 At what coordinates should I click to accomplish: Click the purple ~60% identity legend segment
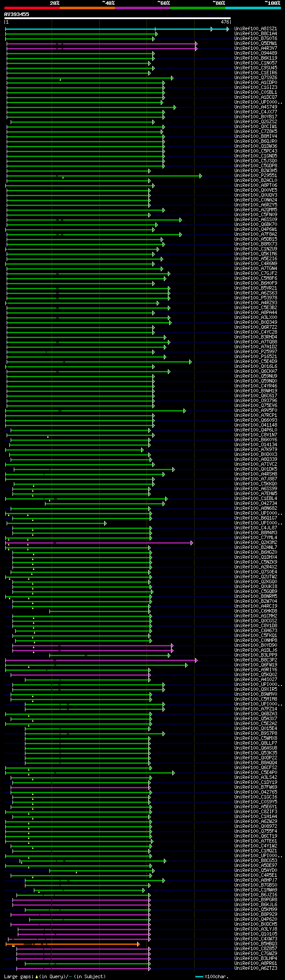[142, 8]
